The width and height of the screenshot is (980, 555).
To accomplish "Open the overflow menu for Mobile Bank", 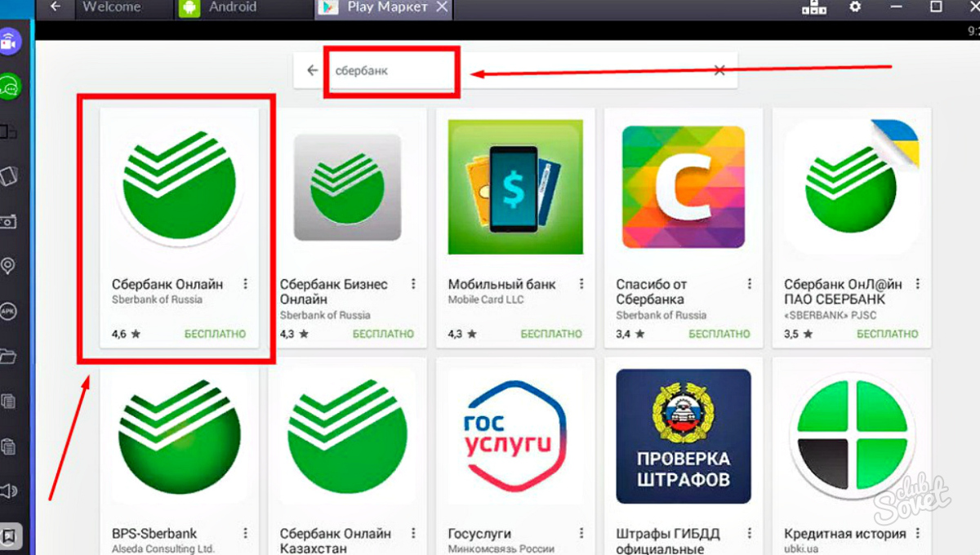I will (x=581, y=284).
